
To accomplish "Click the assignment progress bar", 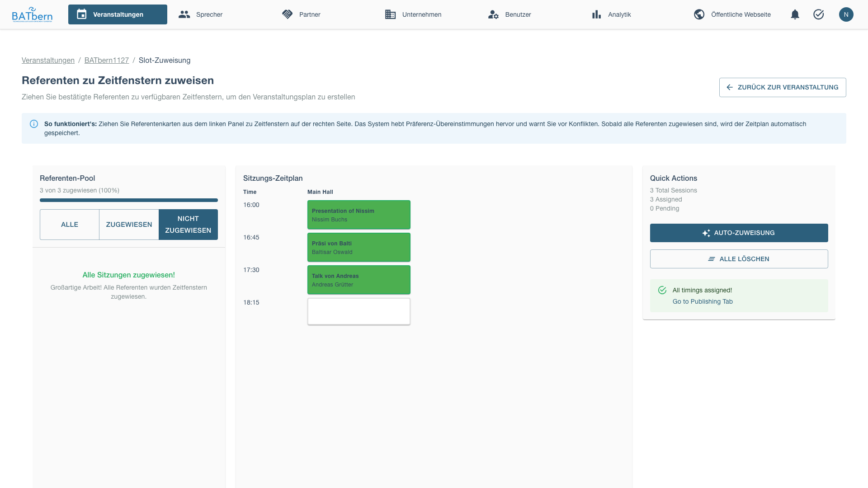I will pyautogui.click(x=129, y=200).
